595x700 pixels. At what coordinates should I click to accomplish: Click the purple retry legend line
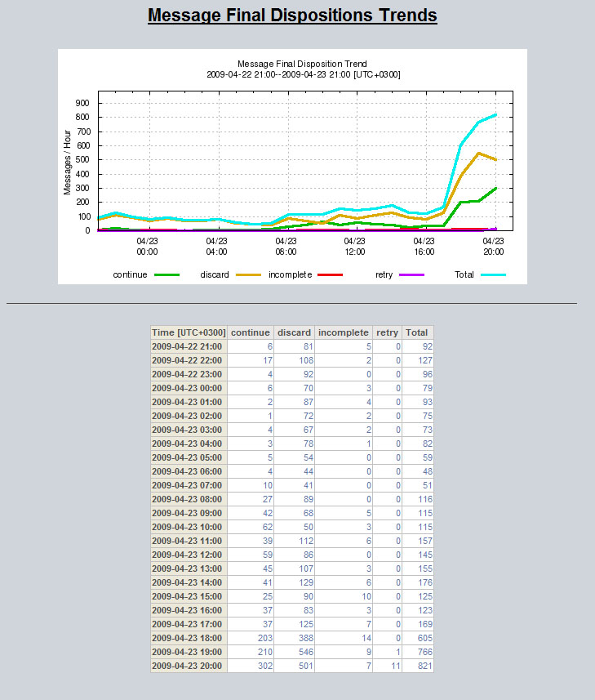pos(412,275)
